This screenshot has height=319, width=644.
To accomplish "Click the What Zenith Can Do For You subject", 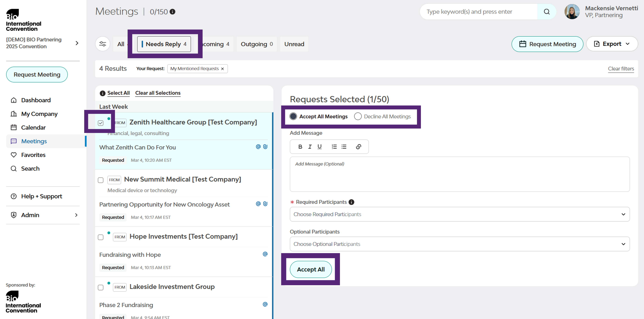I will coord(138,147).
